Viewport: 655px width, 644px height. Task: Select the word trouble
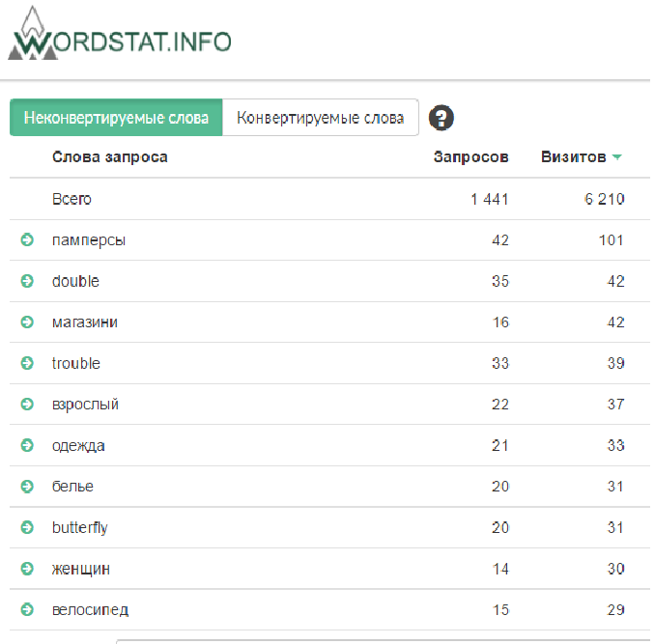(76, 363)
